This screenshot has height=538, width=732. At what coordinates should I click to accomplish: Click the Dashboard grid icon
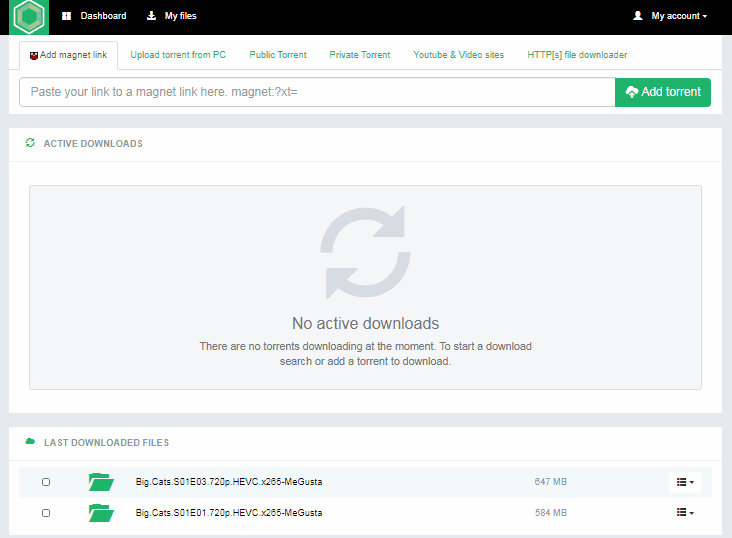point(67,16)
